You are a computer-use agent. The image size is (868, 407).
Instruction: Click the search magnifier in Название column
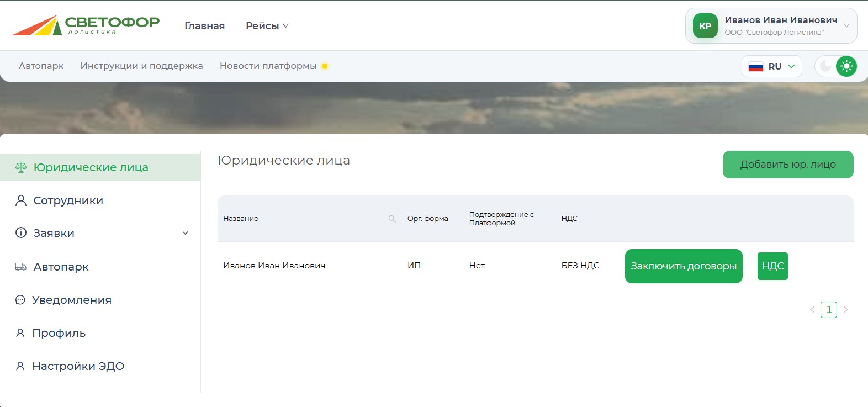pyautogui.click(x=392, y=219)
